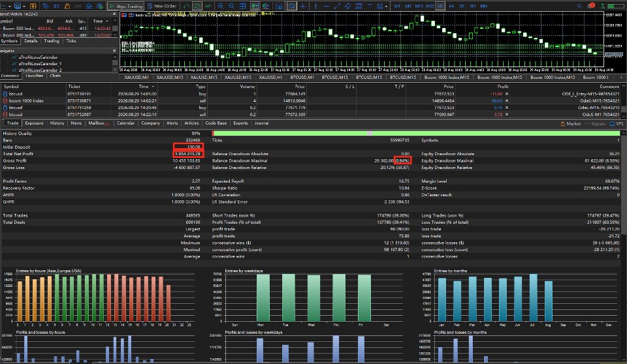The image size is (627, 364).
Task: Select the vertical line drawing tool
Action: pos(316,6)
